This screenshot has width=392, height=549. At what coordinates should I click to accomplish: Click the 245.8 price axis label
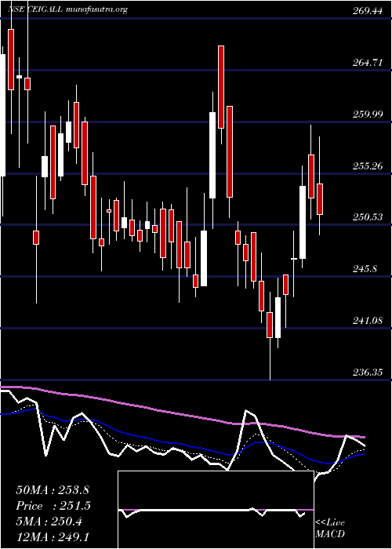(365, 269)
